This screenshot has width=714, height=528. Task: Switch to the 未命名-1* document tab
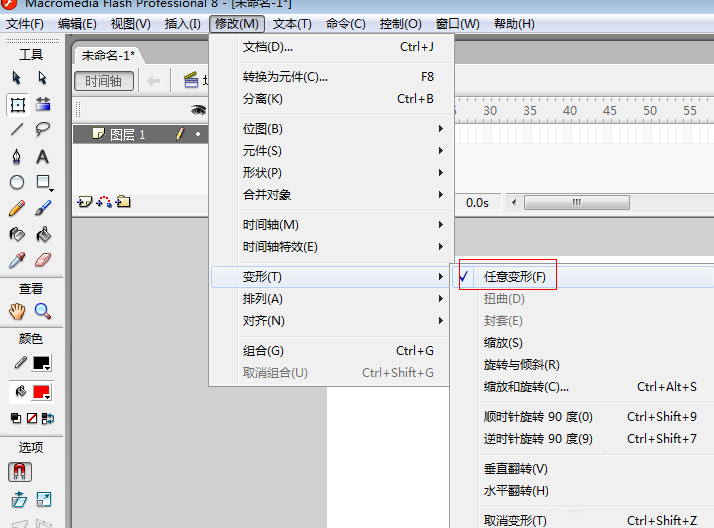click(x=108, y=56)
